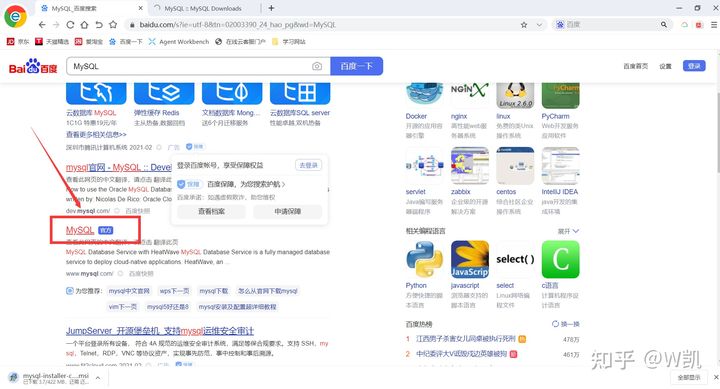The height and width of the screenshot is (389, 720).
Task: Open Baidu settings link in header
Action: click(665, 67)
